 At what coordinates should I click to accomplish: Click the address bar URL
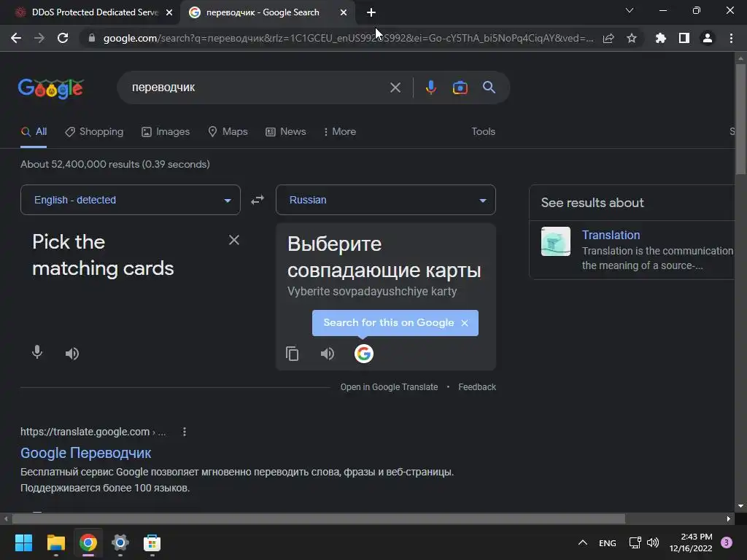click(x=348, y=38)
